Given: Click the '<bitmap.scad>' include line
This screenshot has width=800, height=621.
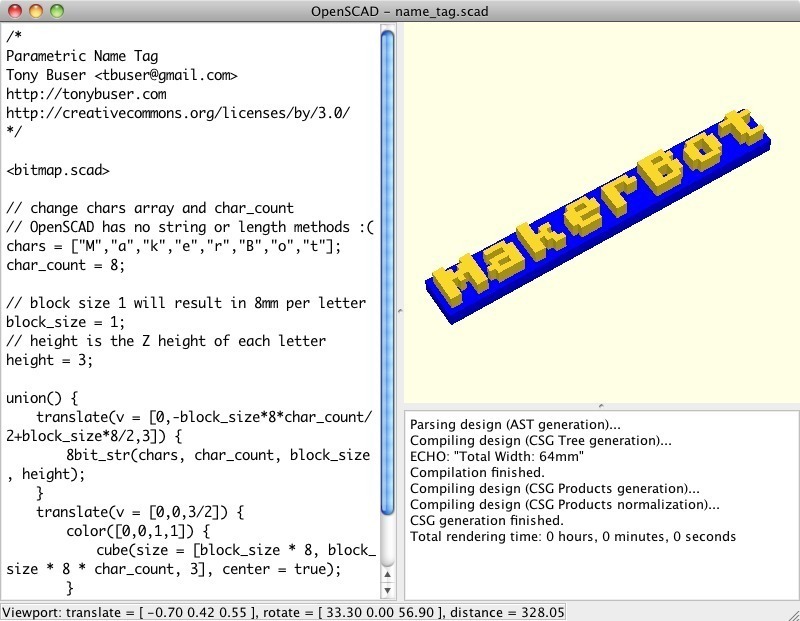Looking at the screenshot, I should coord(58,170).
